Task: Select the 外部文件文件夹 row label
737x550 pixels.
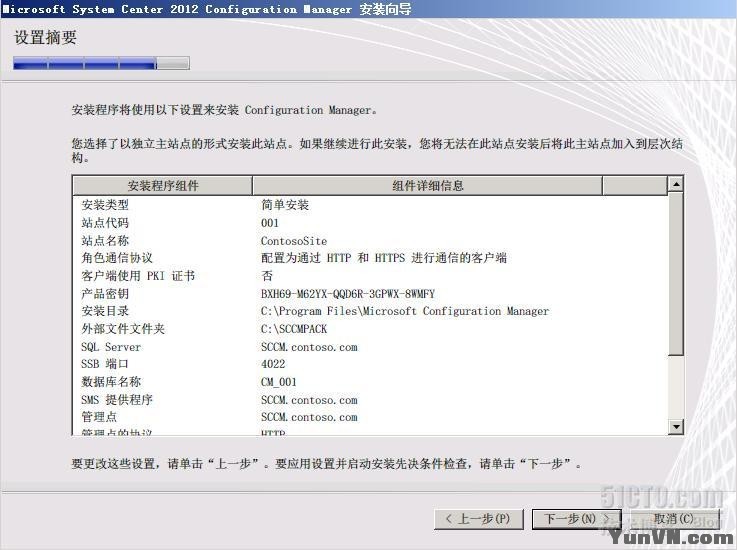Action: click(123, 329)
